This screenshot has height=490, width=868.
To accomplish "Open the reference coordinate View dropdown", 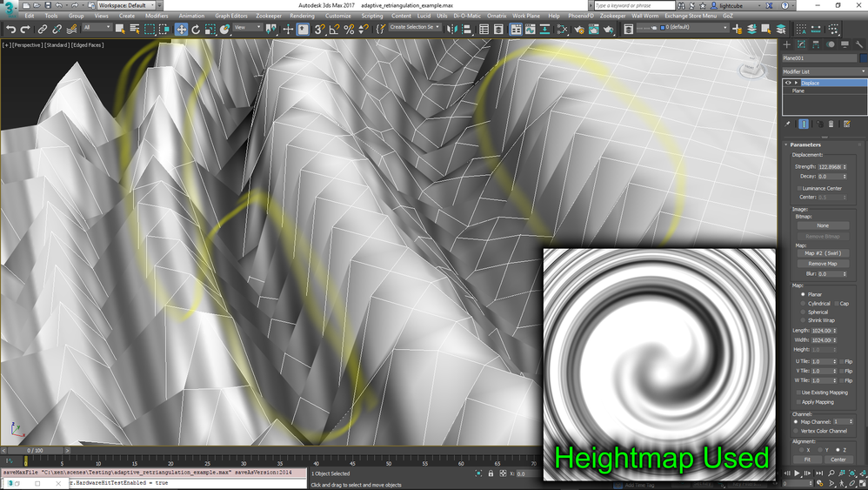I will [x=248, y=27].
